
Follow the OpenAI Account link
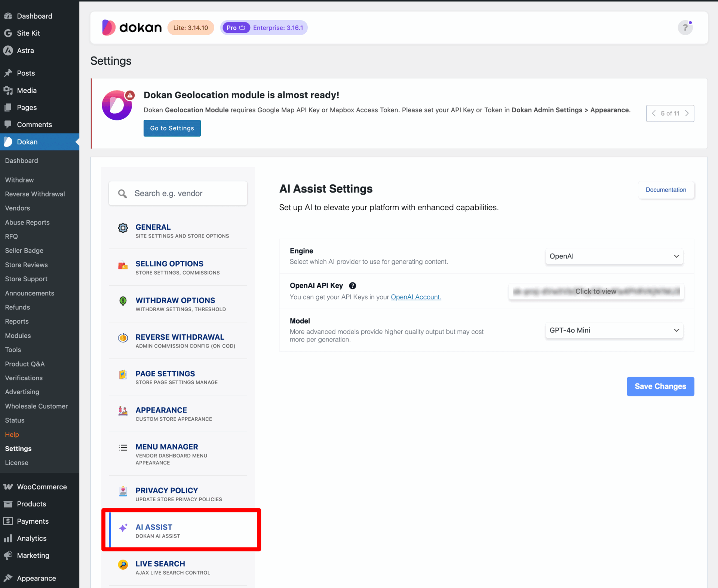point(416,297)
